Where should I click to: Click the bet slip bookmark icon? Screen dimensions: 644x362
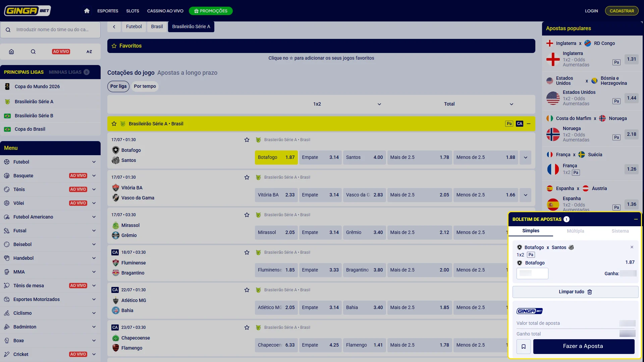tap(524, 347)
